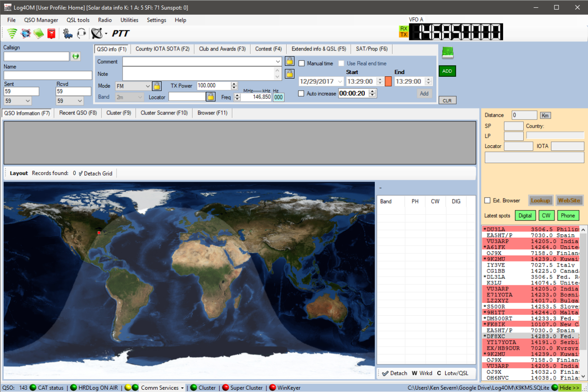588x392 pixels.
Task: Click the Log4OM app icon in title bar
Action: 8,7
